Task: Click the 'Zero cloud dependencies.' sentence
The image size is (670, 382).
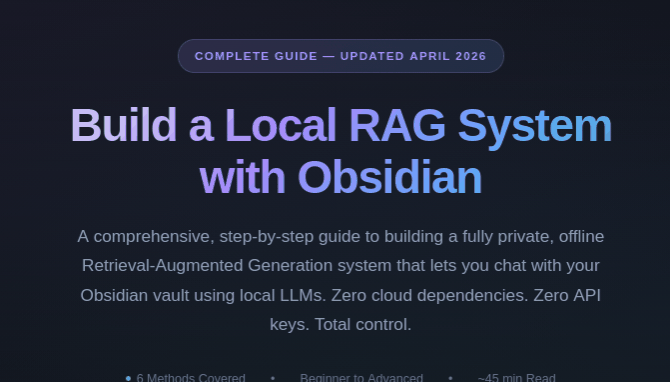Action: 429,295
